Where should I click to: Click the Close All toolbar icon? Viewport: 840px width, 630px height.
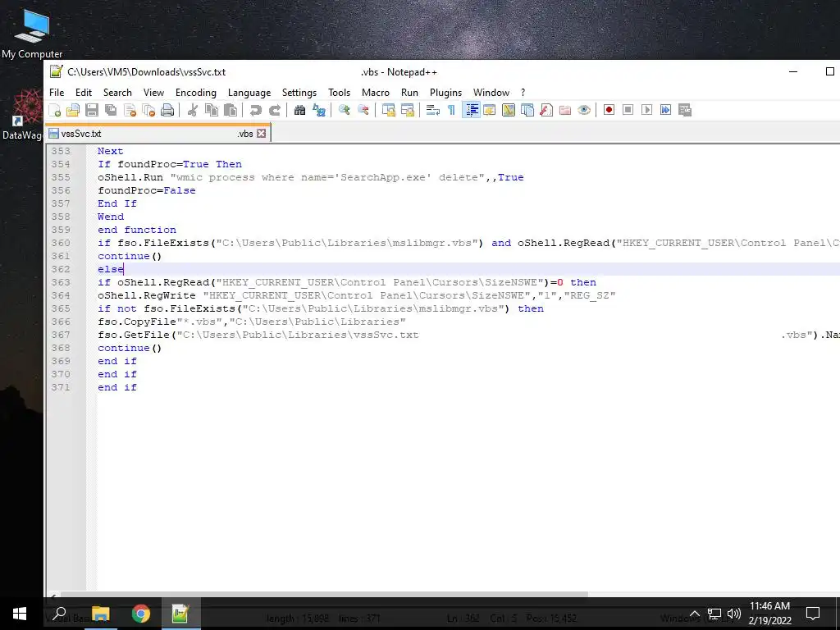pyautogui.click(x=148, y=111)
